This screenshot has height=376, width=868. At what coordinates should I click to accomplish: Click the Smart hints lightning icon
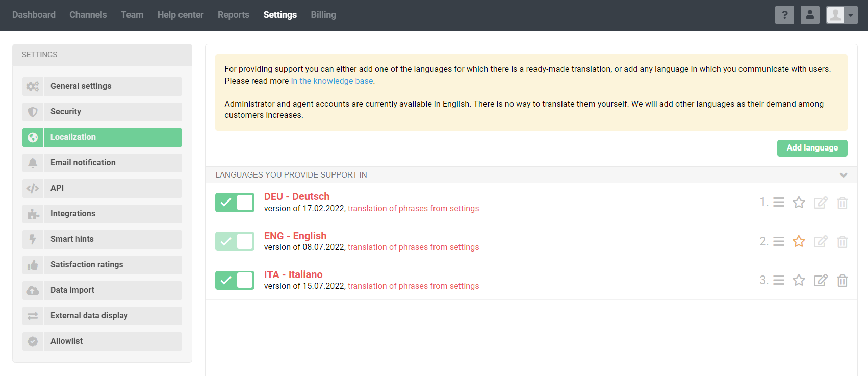pos(33,239)
